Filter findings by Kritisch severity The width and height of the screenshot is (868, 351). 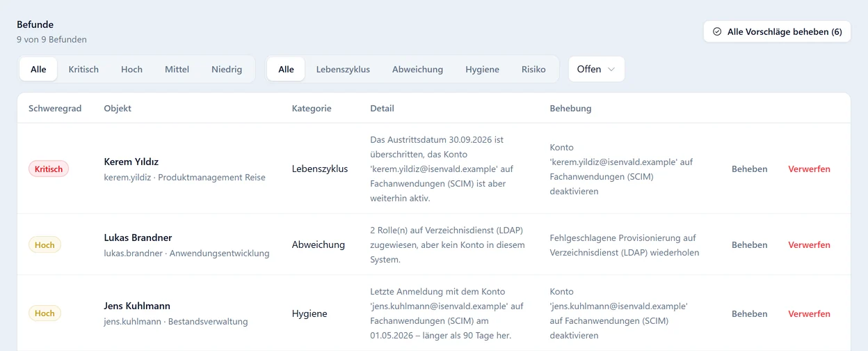coord(83,69)
